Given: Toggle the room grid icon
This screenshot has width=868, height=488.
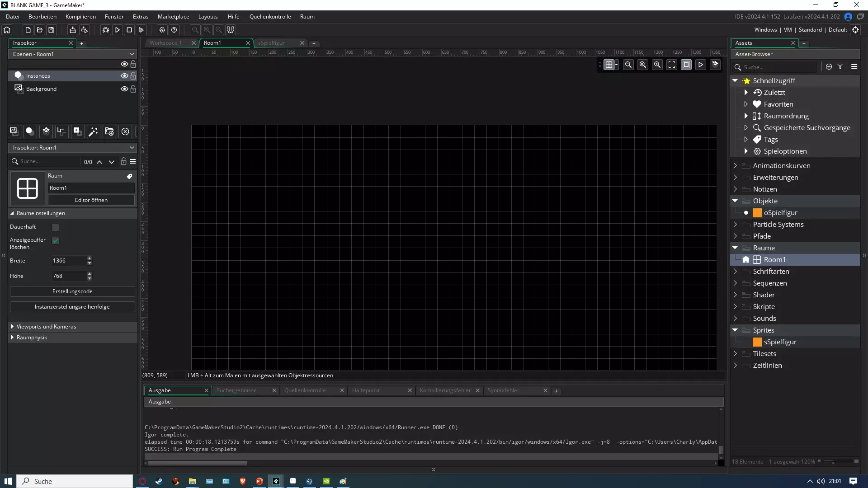Looking at the screenshot, I should pyautogui.click(x=609, y=65).
